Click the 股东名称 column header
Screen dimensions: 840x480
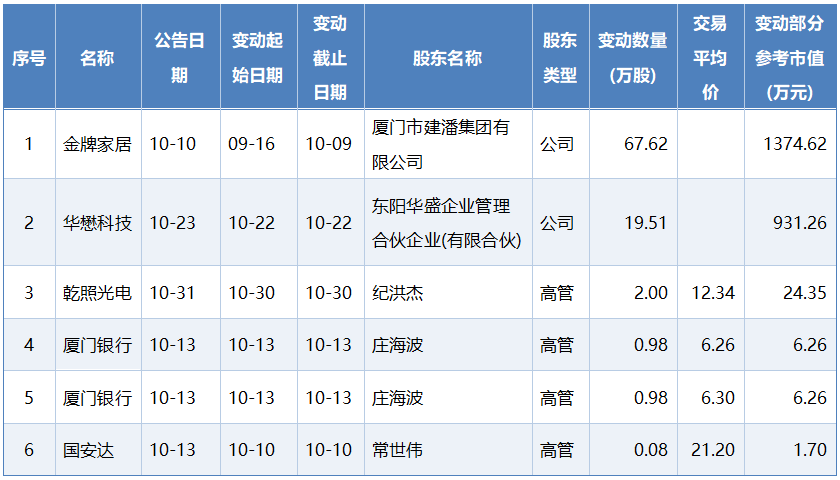(448, 58)
